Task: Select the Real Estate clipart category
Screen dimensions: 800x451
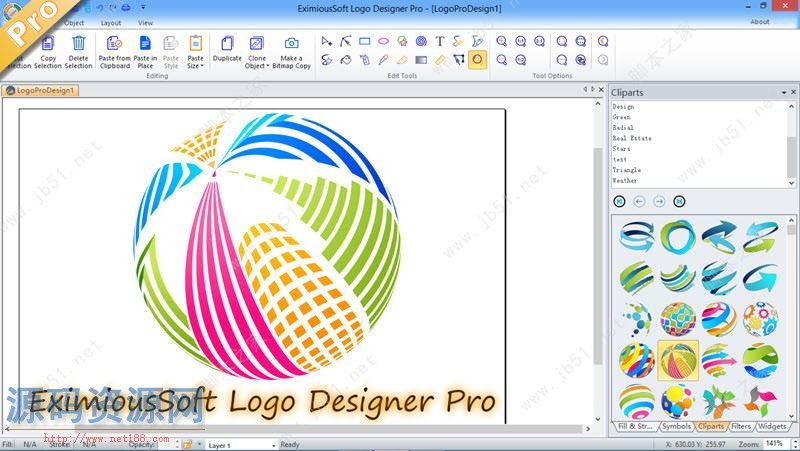Action: point(632,138)
